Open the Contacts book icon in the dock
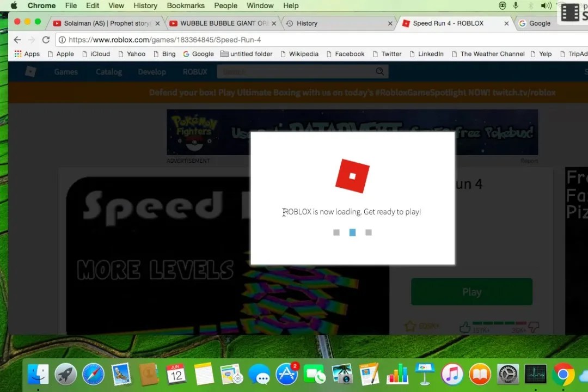 tap(149, 374)
